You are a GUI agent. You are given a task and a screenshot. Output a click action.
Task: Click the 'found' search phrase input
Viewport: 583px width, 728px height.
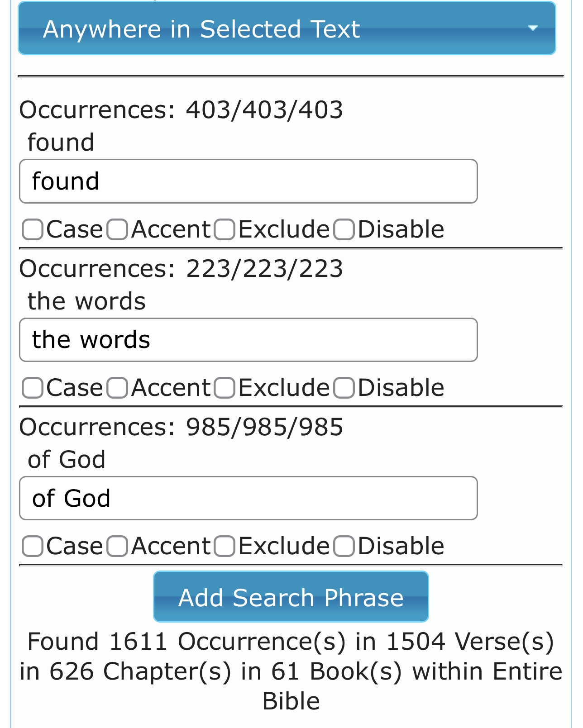(x=248, y=181)
